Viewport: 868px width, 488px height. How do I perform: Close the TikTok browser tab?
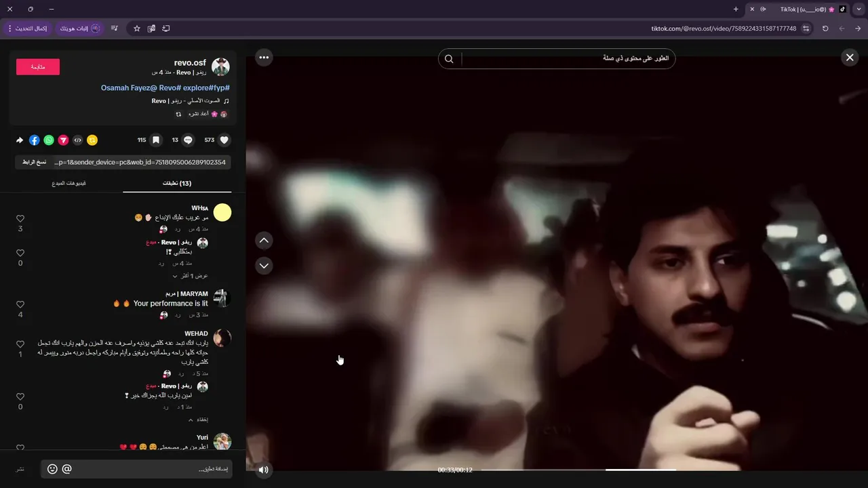click(x=752, y=9)
